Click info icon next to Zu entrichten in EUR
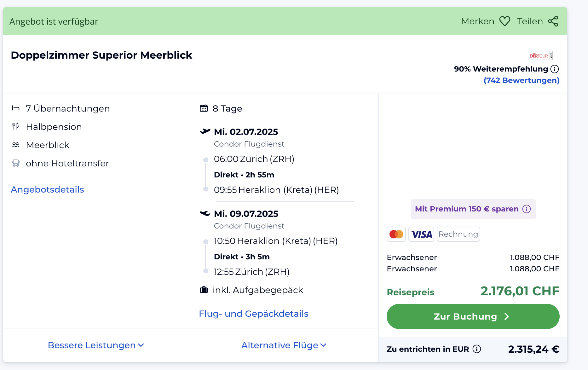Viewport: 588px width, 370px height. tap(477, 349)
